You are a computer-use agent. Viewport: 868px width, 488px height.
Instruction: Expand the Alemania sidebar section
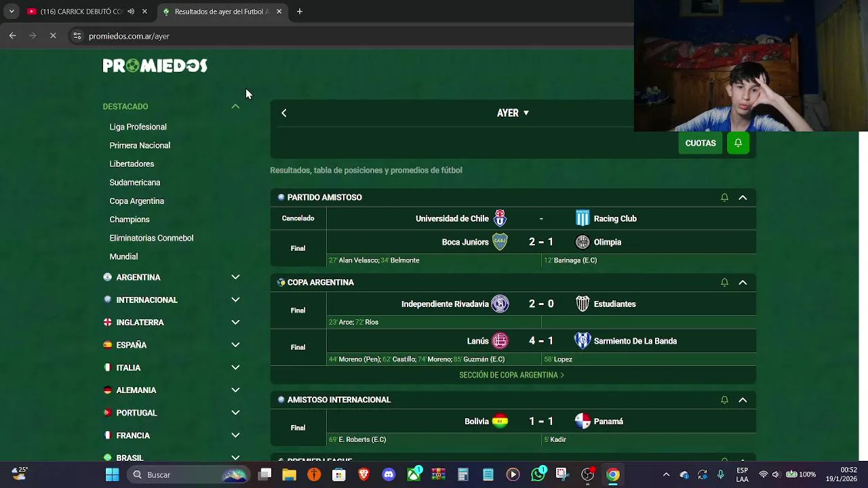coord(235,390)
